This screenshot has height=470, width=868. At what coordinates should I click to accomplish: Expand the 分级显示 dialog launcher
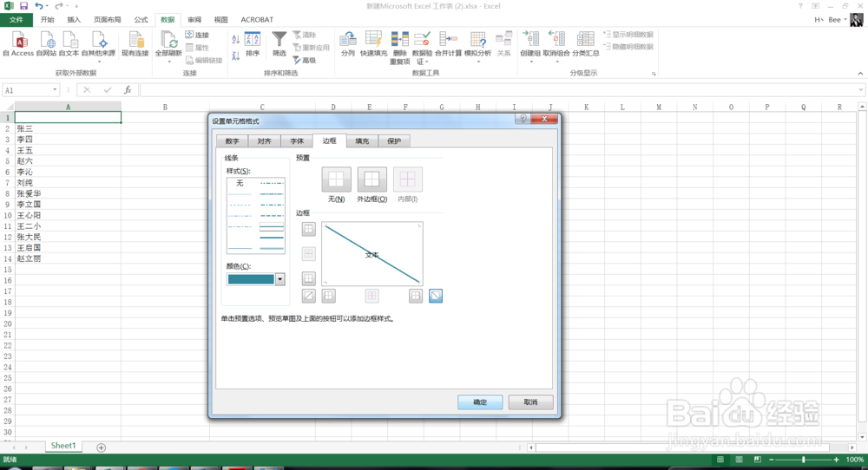[654, 74]
